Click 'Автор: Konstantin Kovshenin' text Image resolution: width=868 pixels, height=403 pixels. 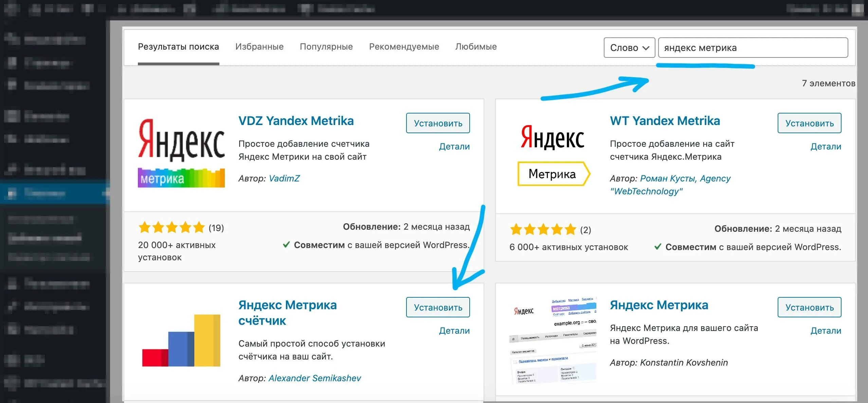(x=669, y=363)
